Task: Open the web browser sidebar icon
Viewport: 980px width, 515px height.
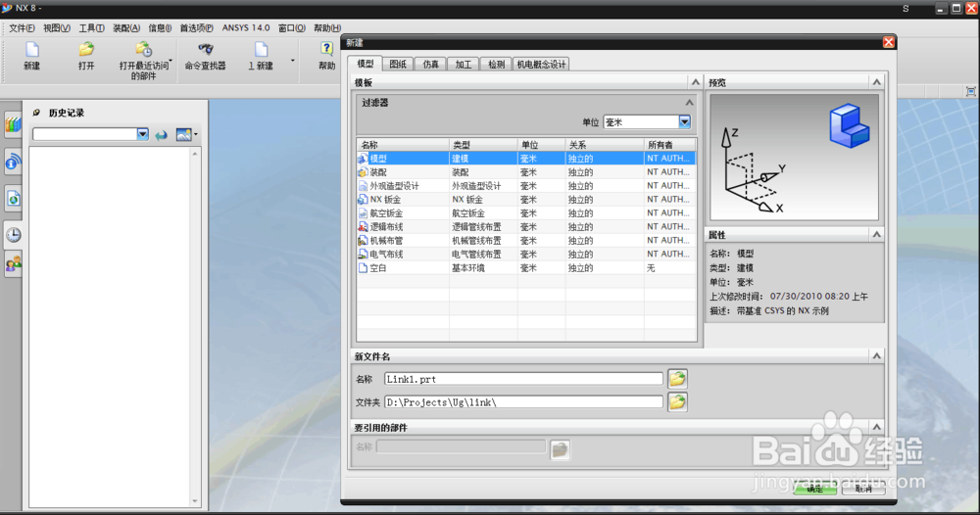Action: tap(13, 163)
